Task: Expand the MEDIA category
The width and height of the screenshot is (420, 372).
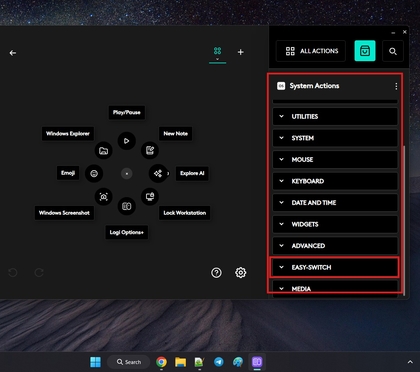Action: click(x=335, y=288)
